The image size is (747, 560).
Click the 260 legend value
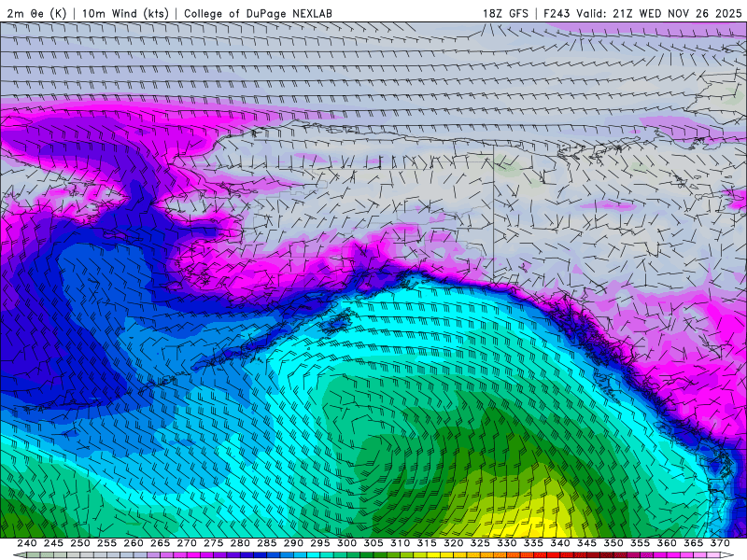(x=134, y=543)
